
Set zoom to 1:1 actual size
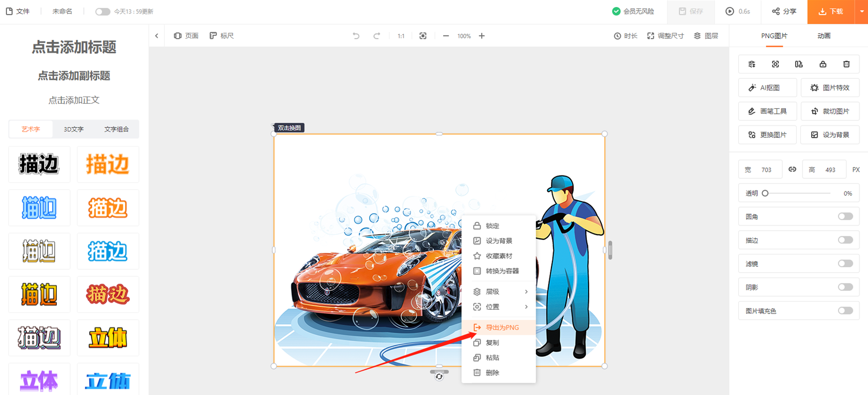tap(401, 36)
